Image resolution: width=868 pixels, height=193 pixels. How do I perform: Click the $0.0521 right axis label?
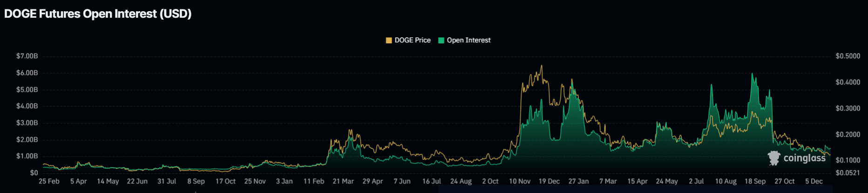[848, 173]
